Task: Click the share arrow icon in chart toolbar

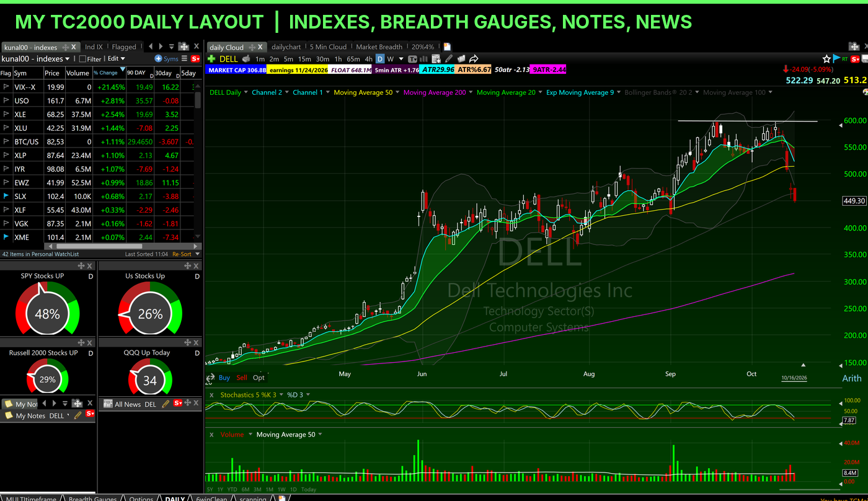Action: (x=474, y=59)
